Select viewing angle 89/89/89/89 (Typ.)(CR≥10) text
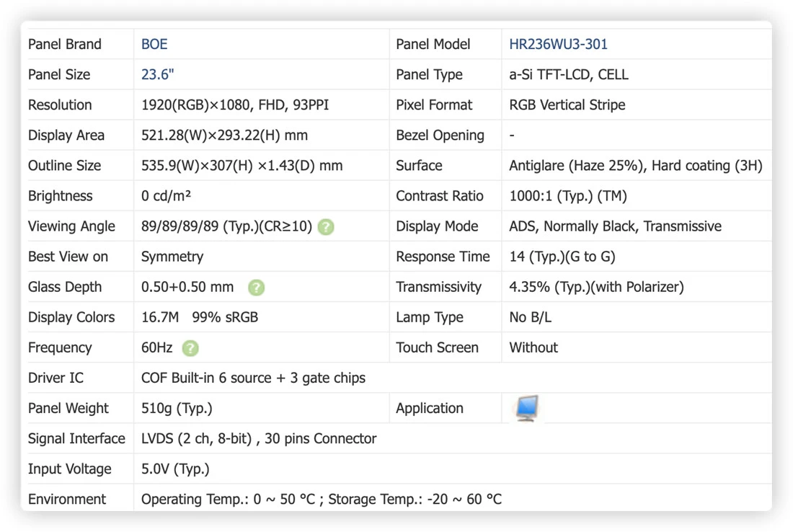Image resolution: width=793 pixels, height=532 pixels. [x=226, y=226]
